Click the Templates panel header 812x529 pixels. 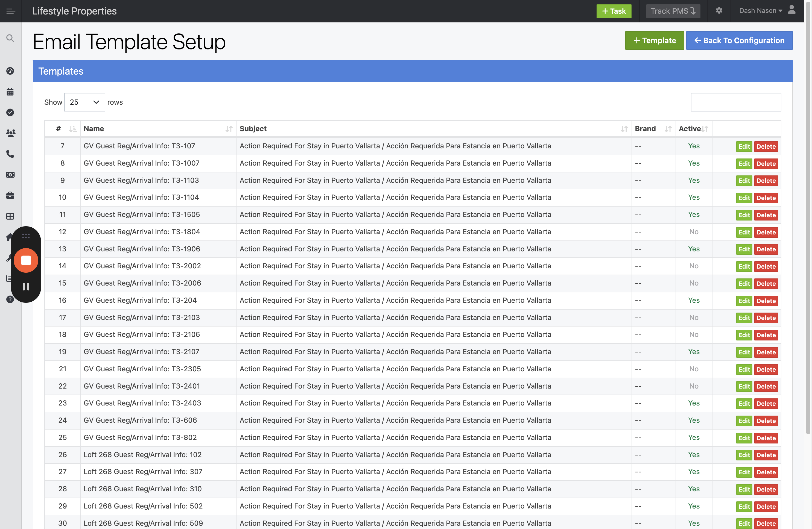[413, 71]
